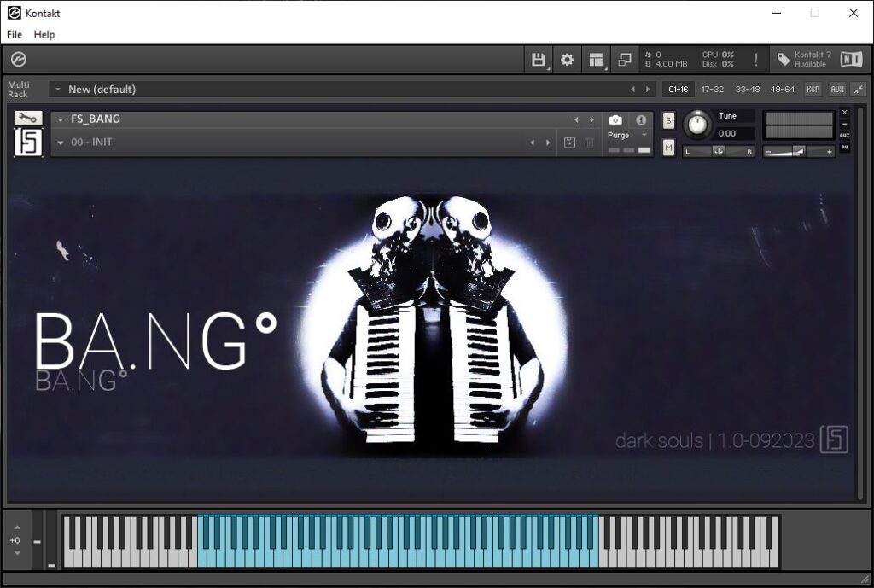Open the Purge dropdown menu

[x=628, y=136]
